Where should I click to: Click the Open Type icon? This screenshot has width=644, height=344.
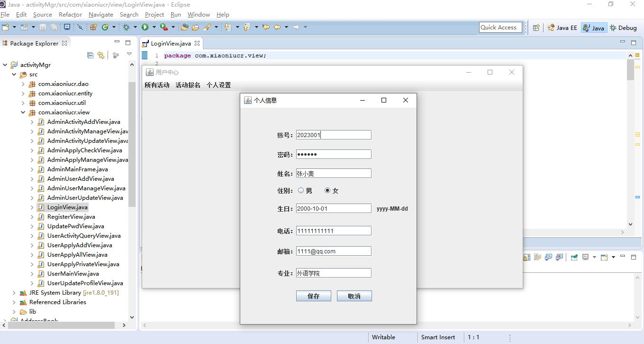point(185,27)
